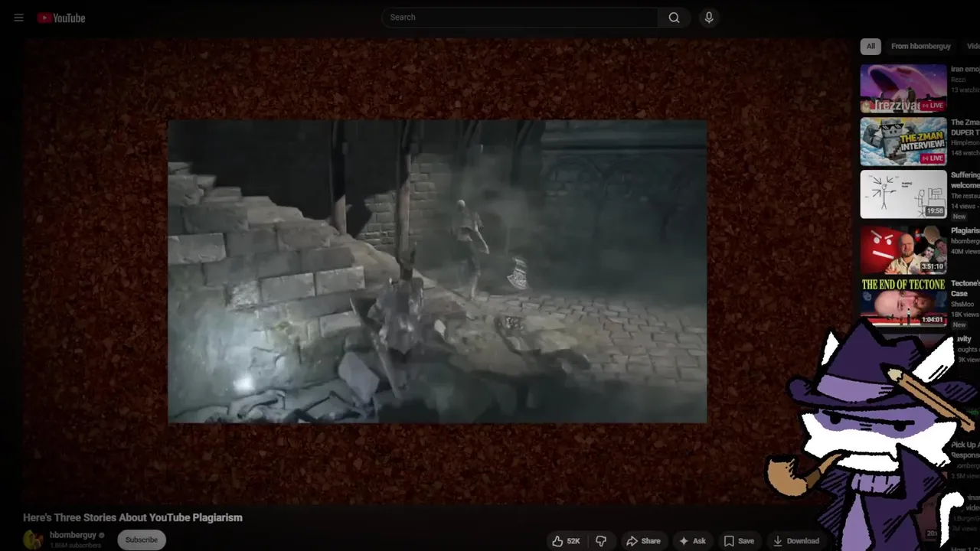Select the From hbomberguy filter chip
Viewport: 980px width, 551px height.
pos(921,46)
